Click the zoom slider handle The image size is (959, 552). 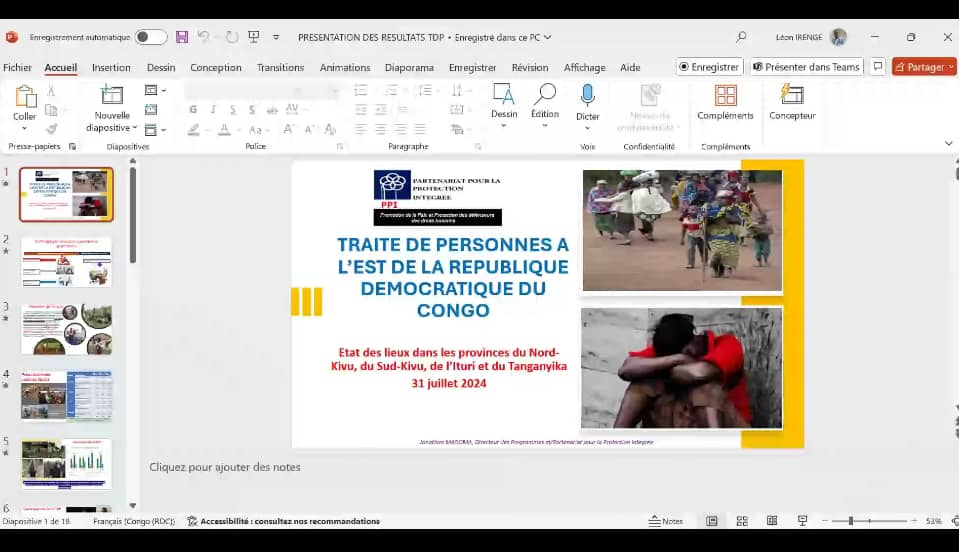(x=851, y=521)
